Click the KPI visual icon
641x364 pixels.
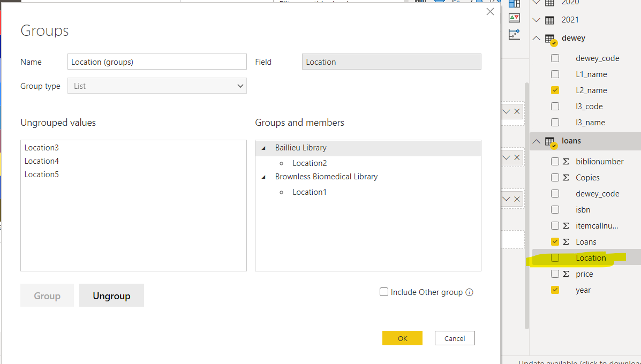pos(514,18)
